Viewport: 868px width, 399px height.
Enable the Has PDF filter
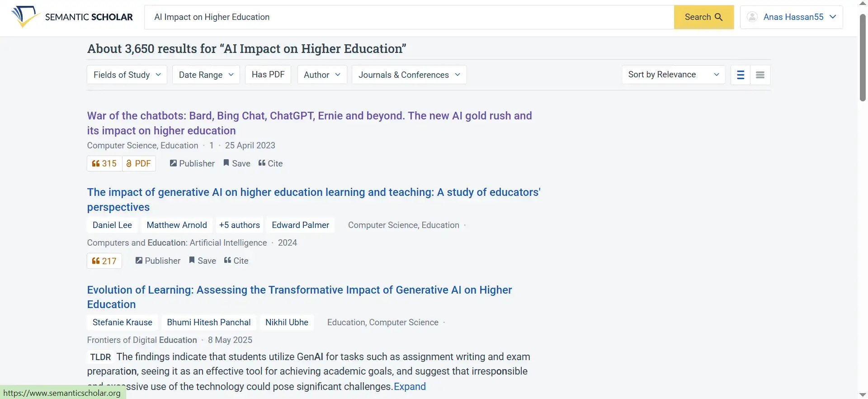click(268, 74)
